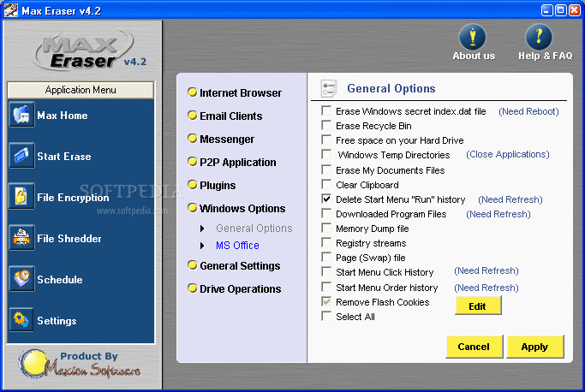This screenshot has height=392, width=585.
Task: Tick the Registry streams checkbox
Action: pyautogui.click(x=326, y=242)
